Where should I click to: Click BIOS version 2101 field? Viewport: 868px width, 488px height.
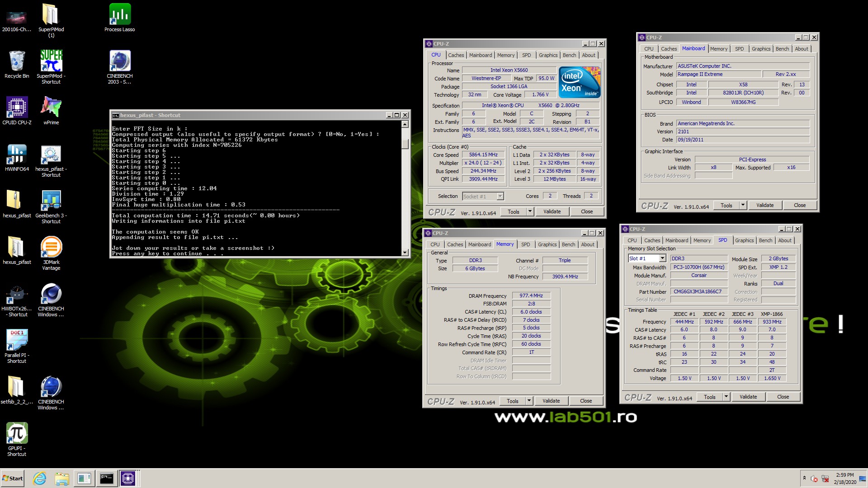(742, 131)
